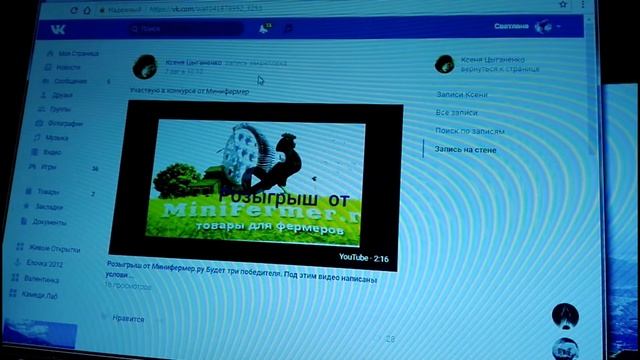Click inside the Поиск search field
640x360 pixels.
coord(186,29)
